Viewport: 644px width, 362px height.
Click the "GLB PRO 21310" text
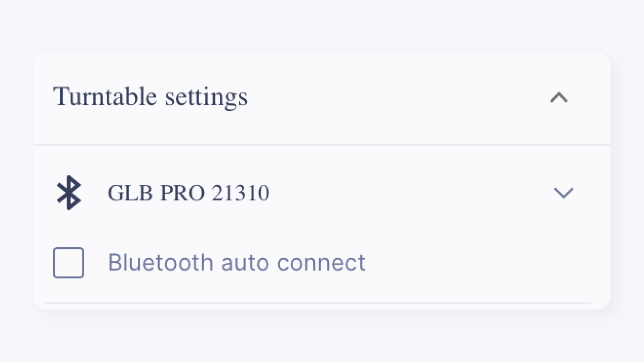[x=188, y=193]
